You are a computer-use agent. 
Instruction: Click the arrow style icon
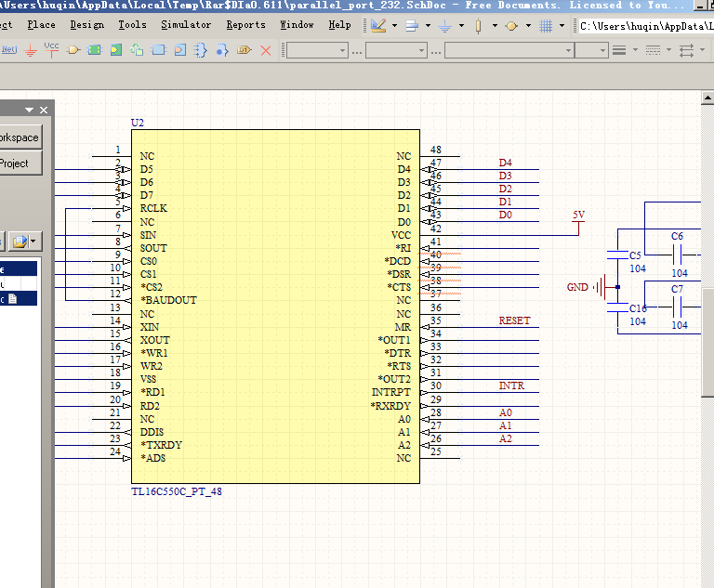(687, 50)
